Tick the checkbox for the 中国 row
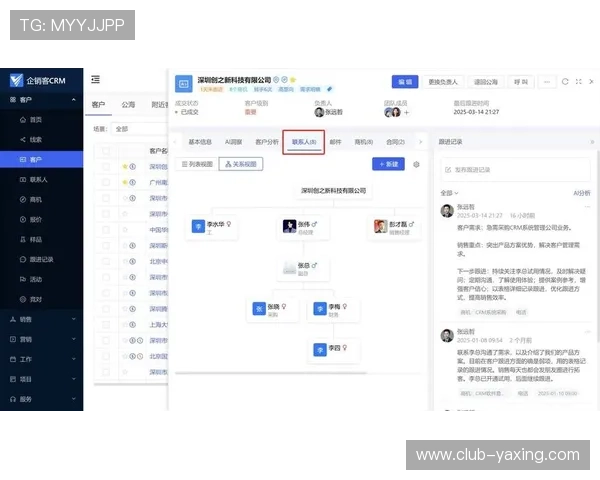The width and height of the screenshot is (600, 480). (106, 230)
